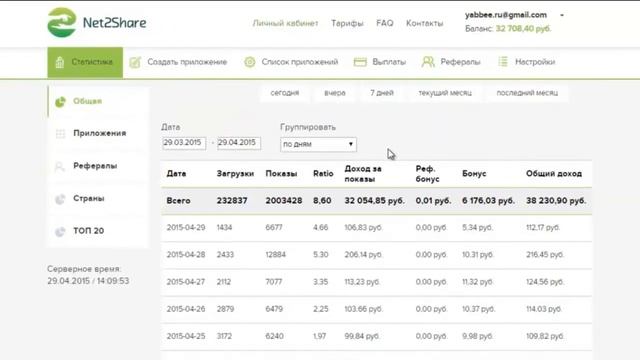Click the ТОП 20 icon in sidebar
This screenshot has width=640, height=360.
coord(60,231)
